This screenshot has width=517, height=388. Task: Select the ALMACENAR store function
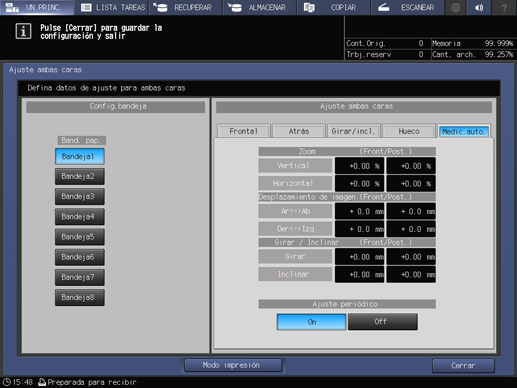260,7
